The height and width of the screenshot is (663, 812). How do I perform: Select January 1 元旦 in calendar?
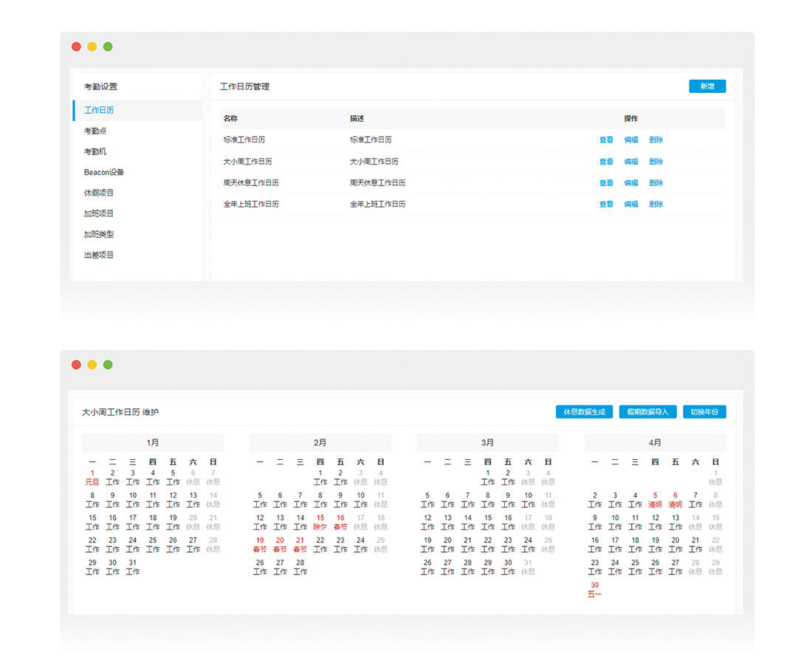92,478
